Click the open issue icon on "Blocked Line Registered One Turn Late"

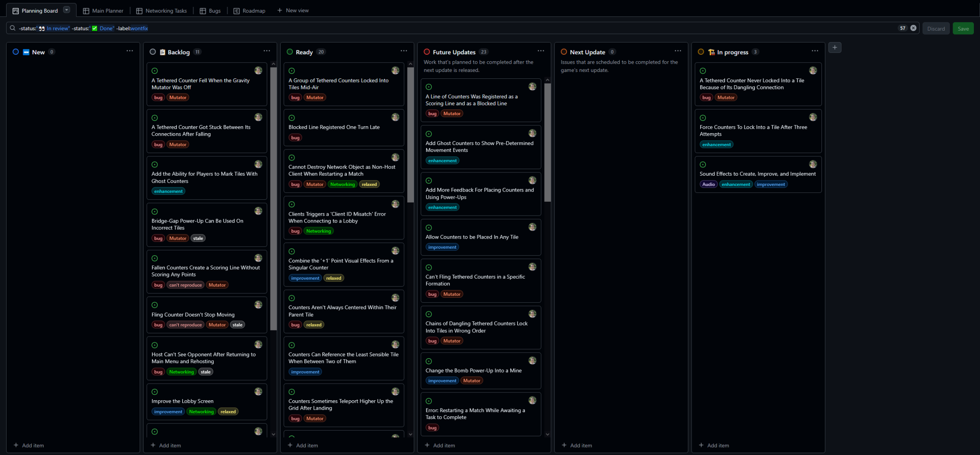[292, 118]
